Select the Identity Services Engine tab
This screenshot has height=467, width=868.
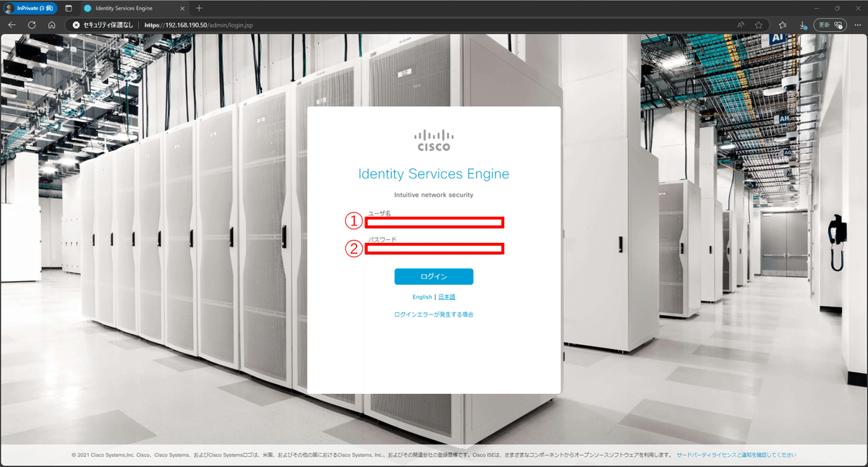click(135, 8)
